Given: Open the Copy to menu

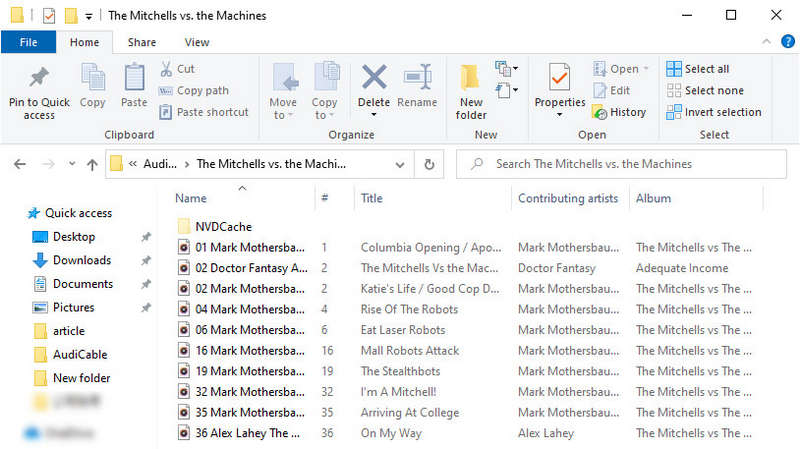Looking at the screenshot, I should [x=324, y=92].
